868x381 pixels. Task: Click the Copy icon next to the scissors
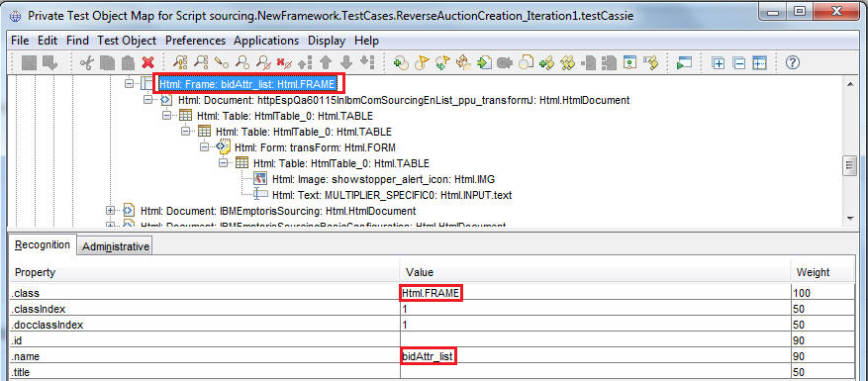(107, 62)
